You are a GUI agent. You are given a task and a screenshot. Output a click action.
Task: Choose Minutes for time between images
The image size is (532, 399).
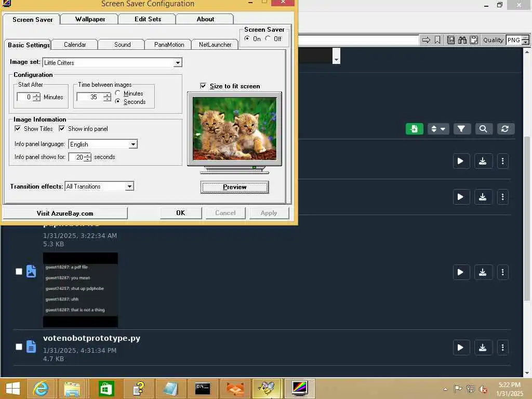118,93
